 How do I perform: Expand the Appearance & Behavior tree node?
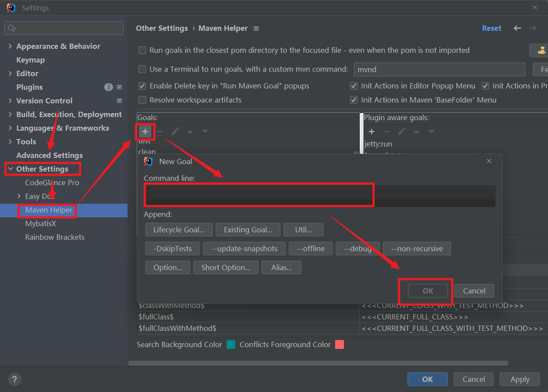click(x=10, y=46)
